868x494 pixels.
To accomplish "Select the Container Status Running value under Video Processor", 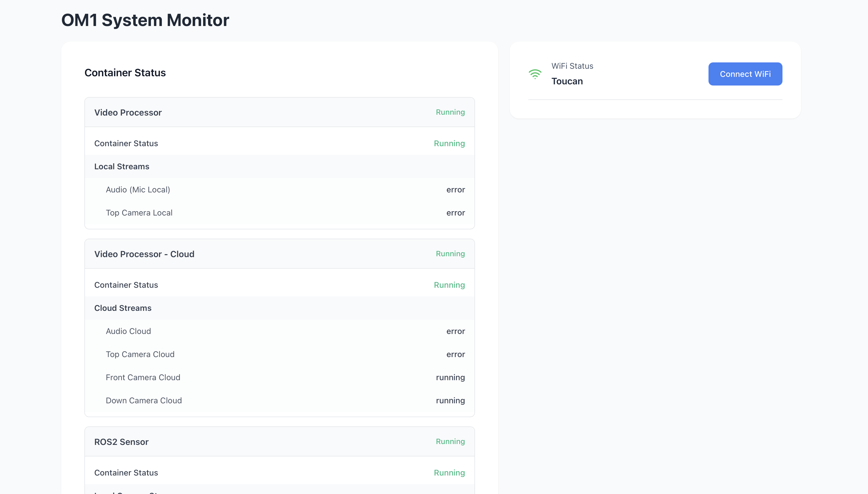I will pos(449,143).
